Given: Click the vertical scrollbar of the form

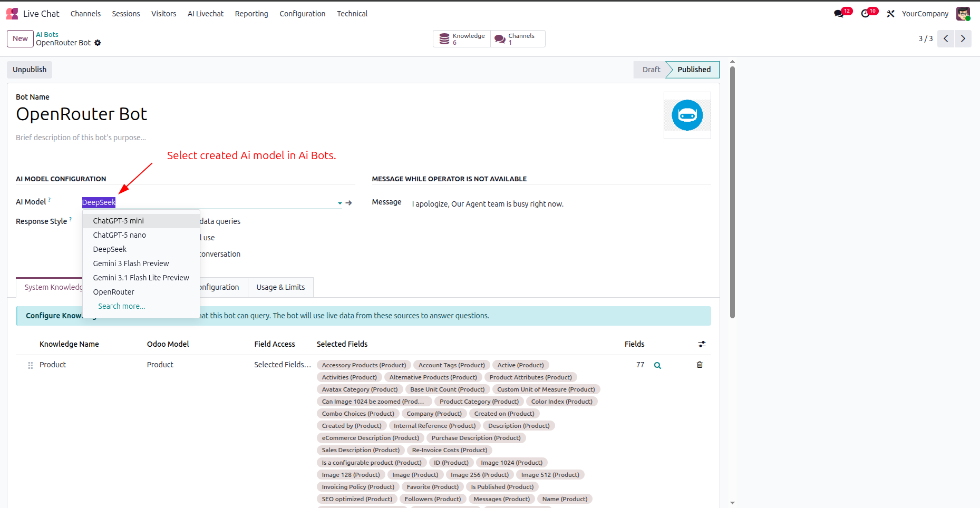Looking at the screenshot, I should tap(732, 192).
